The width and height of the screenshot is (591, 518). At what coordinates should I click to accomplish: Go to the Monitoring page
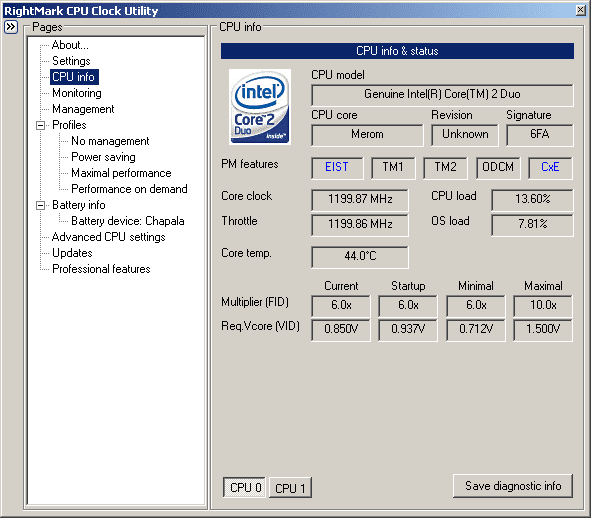pyautogui.click(x=77, y=93)
